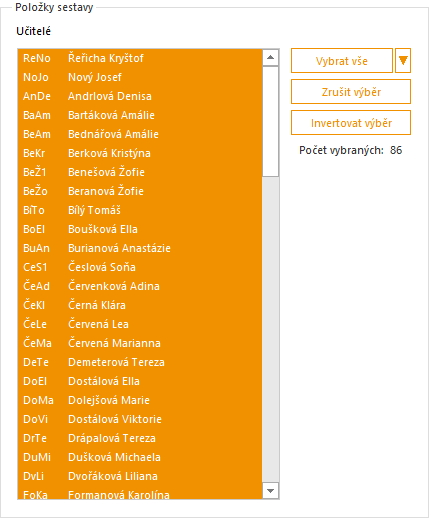Select Červenková Adina entry
Image resolution: width=429 pixels, height=518 pixels.
(x=140, y=286)
